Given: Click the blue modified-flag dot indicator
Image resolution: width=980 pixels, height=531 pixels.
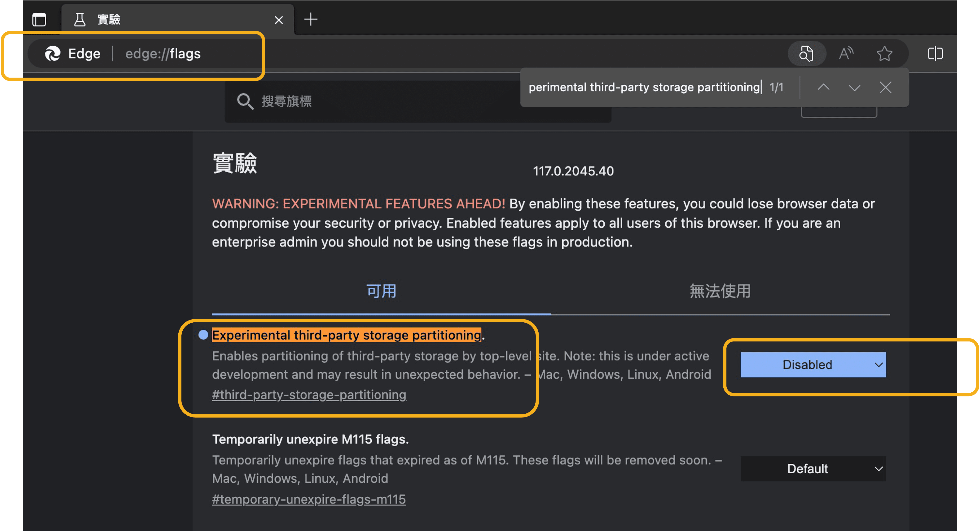Looking at the screenshot, I should pos(203,335).
